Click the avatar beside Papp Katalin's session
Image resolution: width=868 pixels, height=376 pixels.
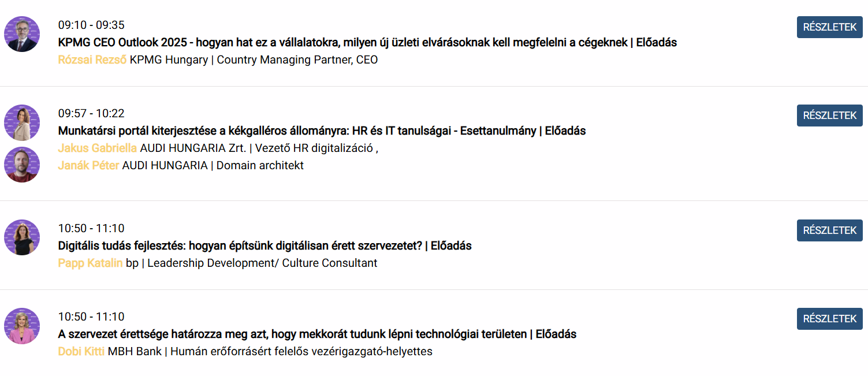(22, 237)
